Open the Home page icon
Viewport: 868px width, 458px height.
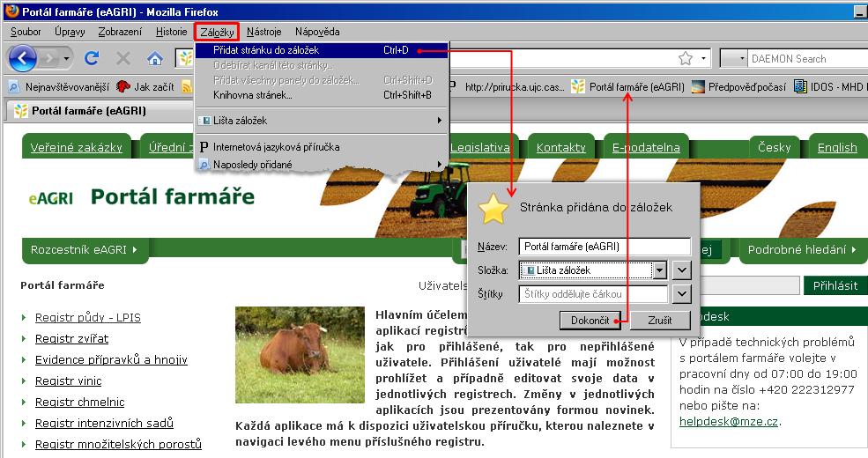[x=155, y=58]
